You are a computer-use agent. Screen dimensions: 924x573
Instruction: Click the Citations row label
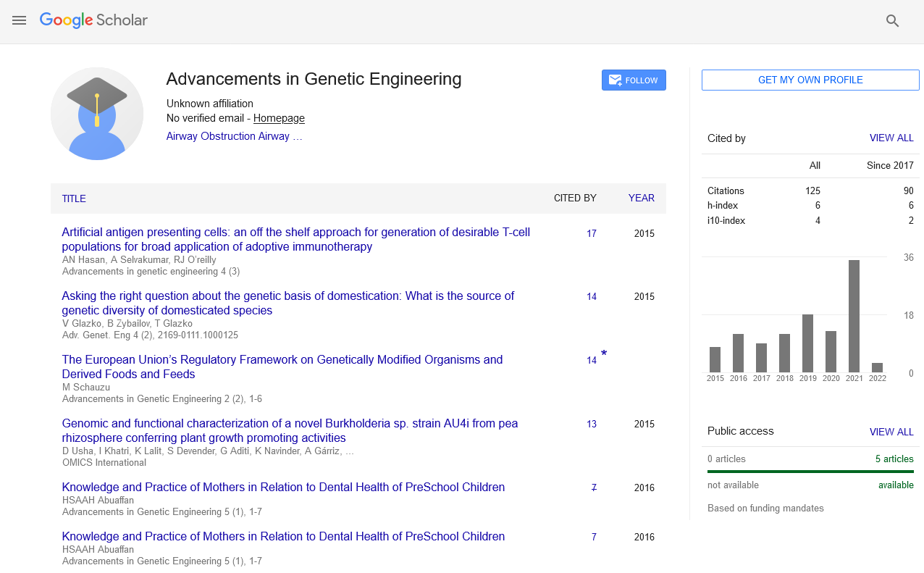tap(726, 191)
